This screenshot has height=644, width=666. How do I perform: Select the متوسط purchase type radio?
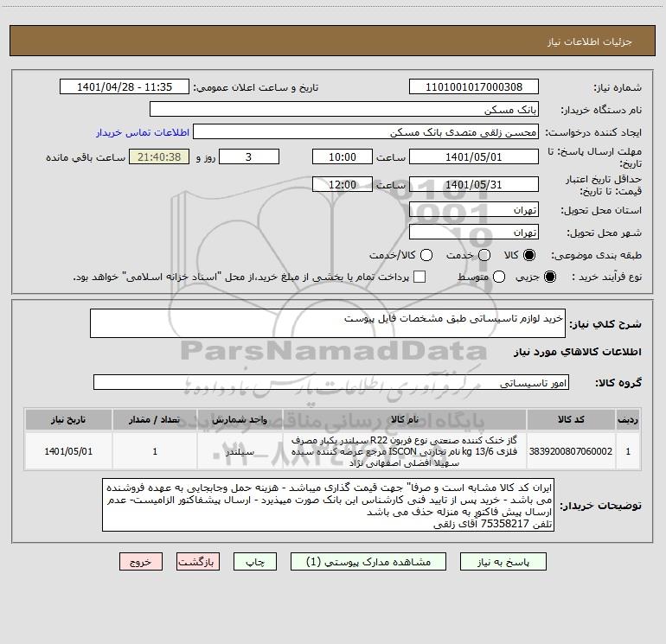[x=499, y=277]
